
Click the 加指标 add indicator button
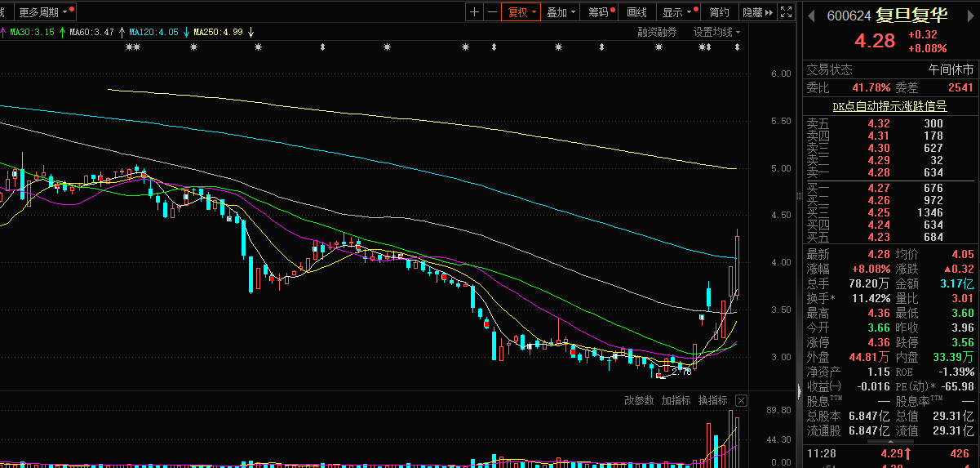tap(676, 400)
